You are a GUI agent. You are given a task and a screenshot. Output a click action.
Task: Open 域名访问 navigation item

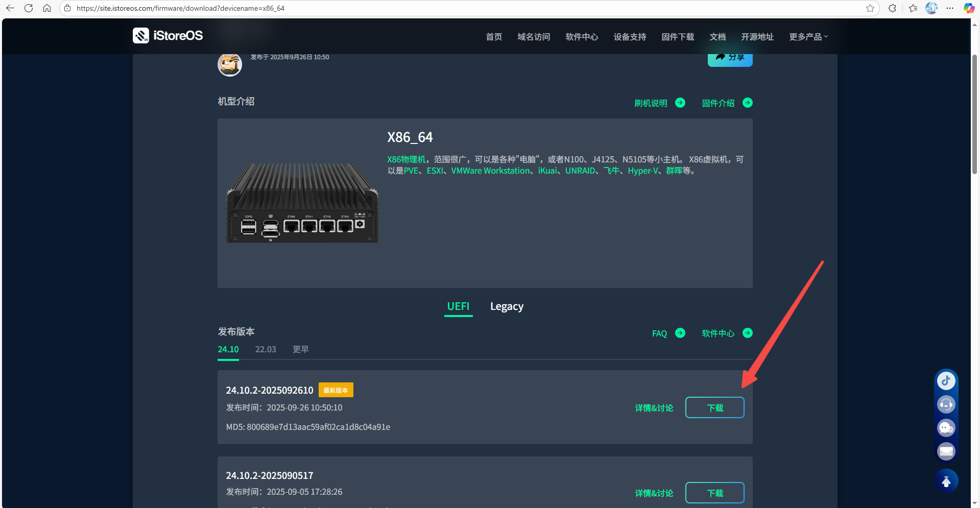(534, 37)
